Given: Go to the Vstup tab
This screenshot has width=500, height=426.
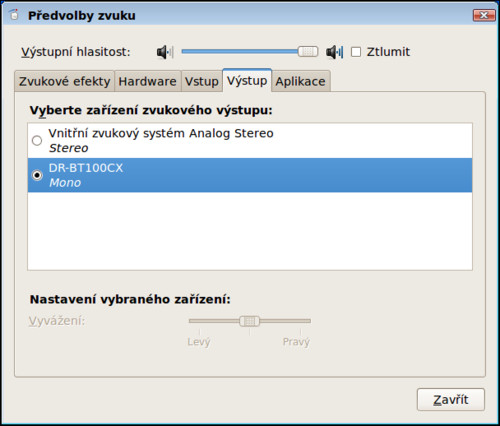Looking at the screenshot, I should point(202,81).
